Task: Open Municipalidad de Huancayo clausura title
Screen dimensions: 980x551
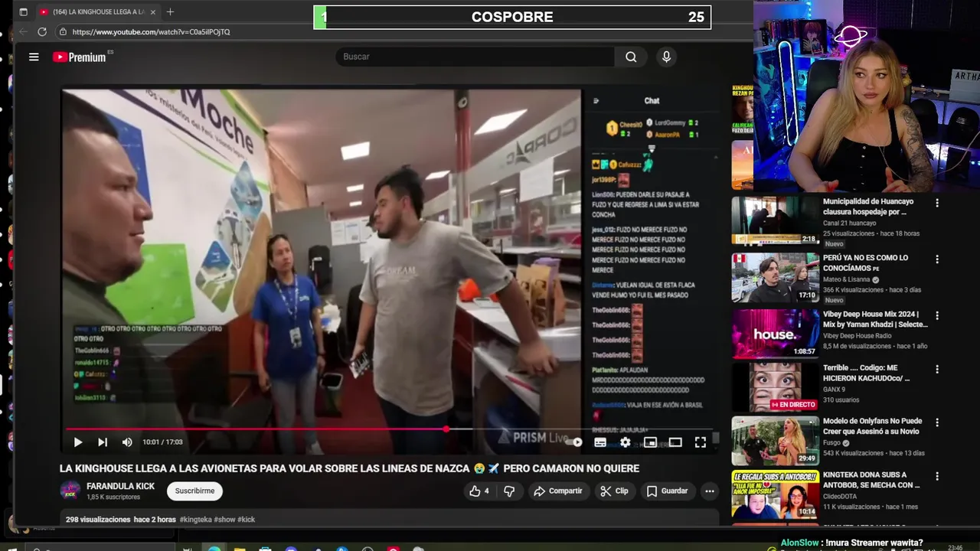Action: point(868,207)
